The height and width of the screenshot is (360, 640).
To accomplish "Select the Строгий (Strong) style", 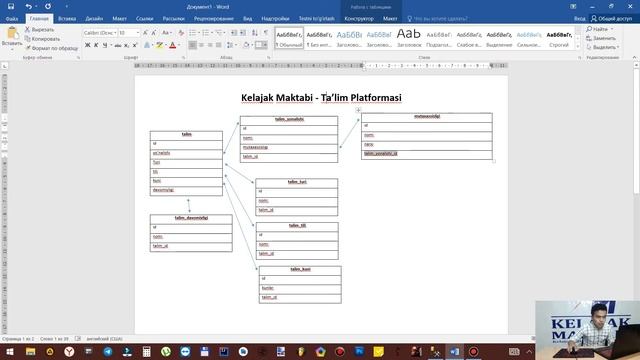I will [559, 38].
